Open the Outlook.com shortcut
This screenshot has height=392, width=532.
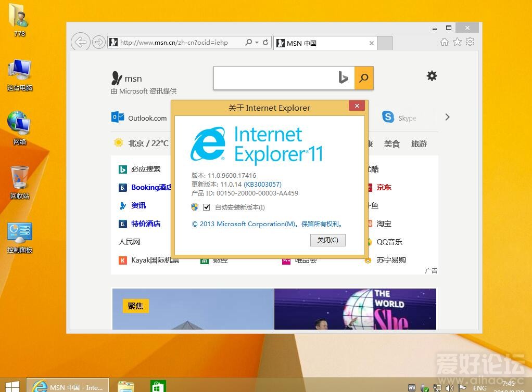coord(139,117)
